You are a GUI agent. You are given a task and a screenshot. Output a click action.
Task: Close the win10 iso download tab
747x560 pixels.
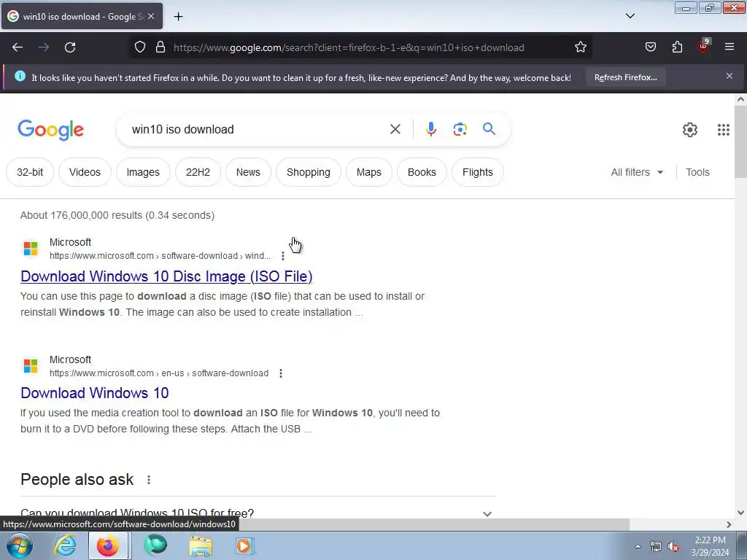click(151, 16)
